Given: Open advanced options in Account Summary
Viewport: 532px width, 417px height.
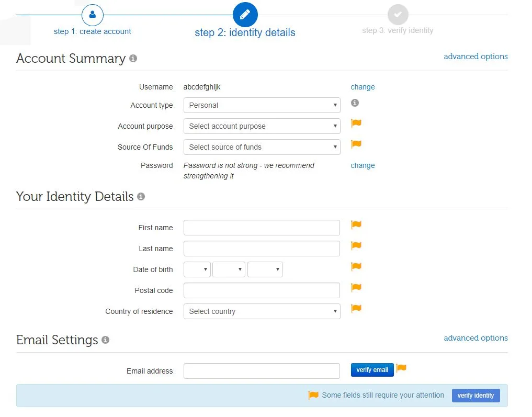Looking at the screenshot, I should [x=476, y=57].
